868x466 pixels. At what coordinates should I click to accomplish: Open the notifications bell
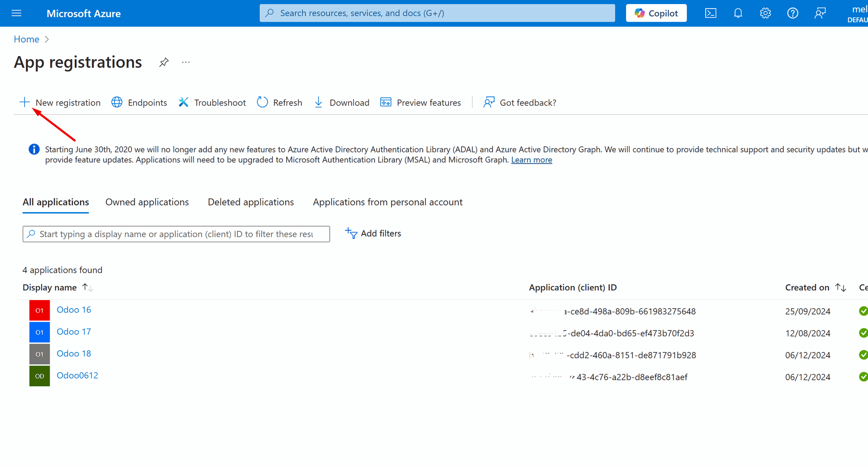[x=738, y=13]
